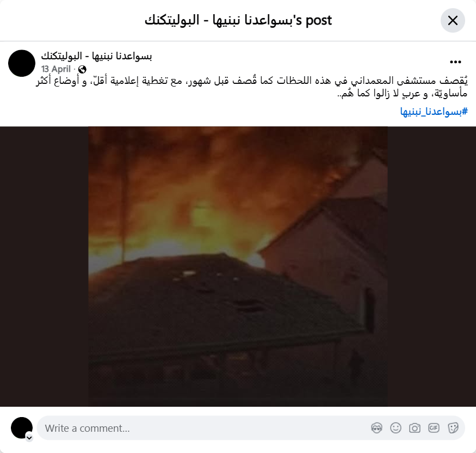Open page name بسواعدنا نبنيها - البوليتكنك
Viewport: 476px width, 453px height.
click(96, 56)
